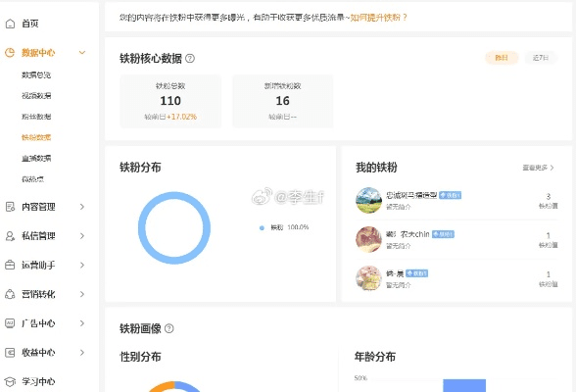Open 学习中心 in the sidebar
The width and height of the screenshot is (576, 392).
(38, 382)
